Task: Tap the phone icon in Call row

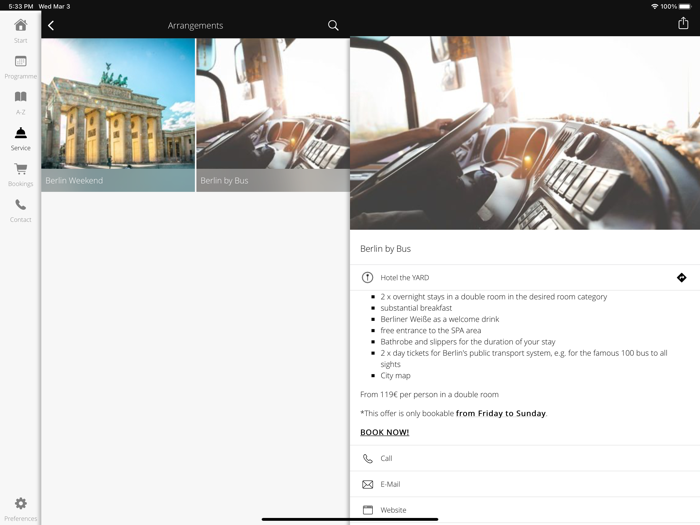Action: point(367,458)
